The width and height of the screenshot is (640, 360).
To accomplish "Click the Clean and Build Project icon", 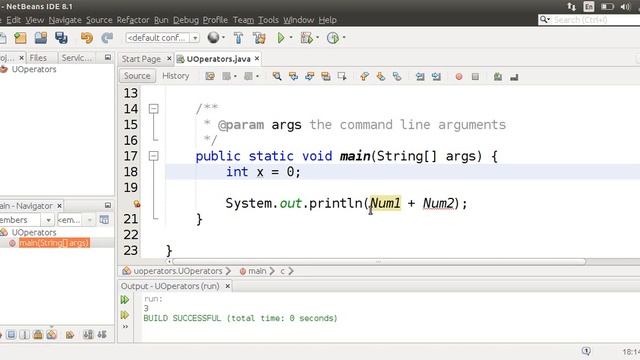I will pyautogui.click(x=259, y=38).
